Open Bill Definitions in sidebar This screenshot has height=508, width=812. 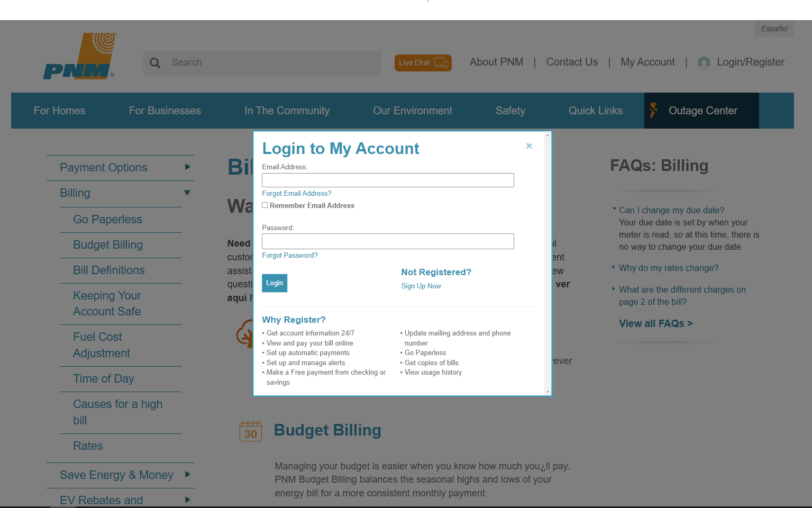pos(108,270)
